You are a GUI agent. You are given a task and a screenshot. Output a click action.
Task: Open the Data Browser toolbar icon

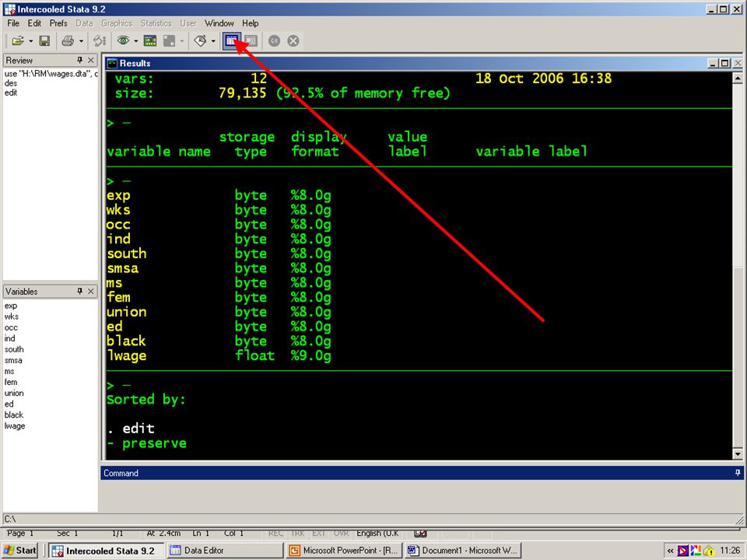tap(251, 41)
